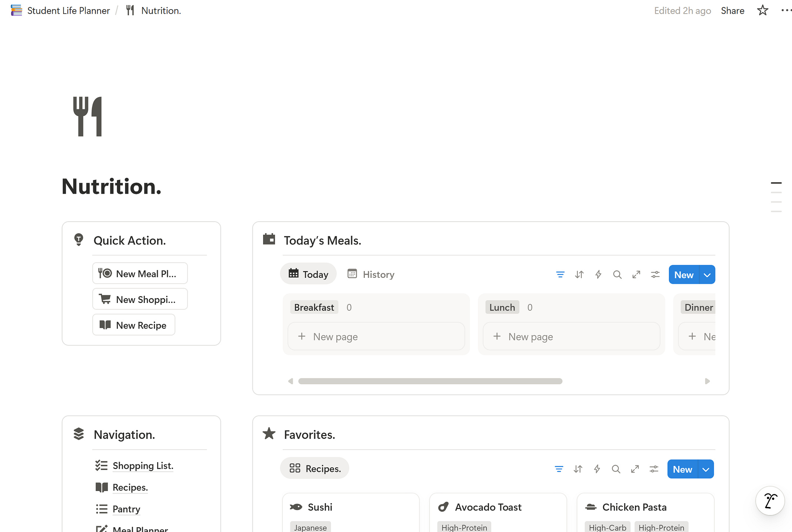Expand Favorites database to full page

[x=635, y=469]
